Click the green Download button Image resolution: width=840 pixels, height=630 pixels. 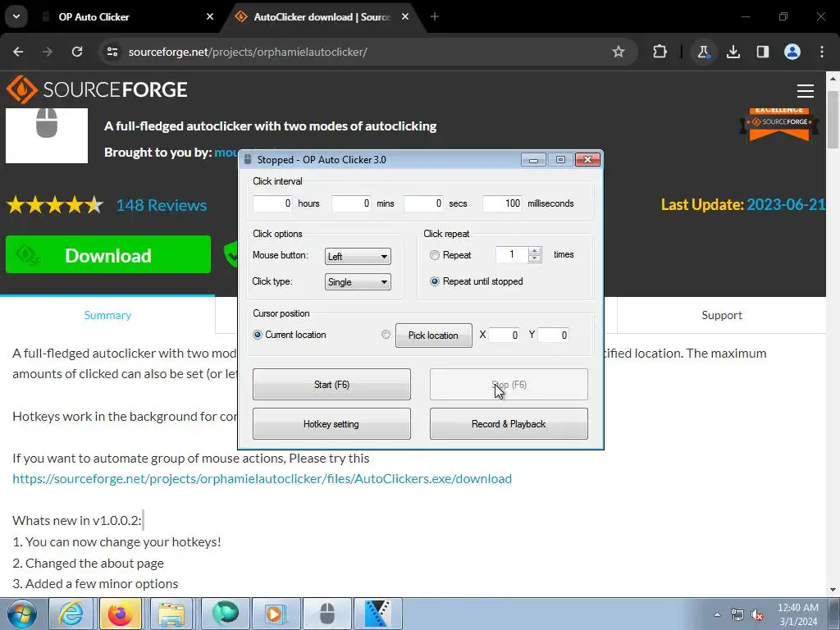click(x=108, y=255)
